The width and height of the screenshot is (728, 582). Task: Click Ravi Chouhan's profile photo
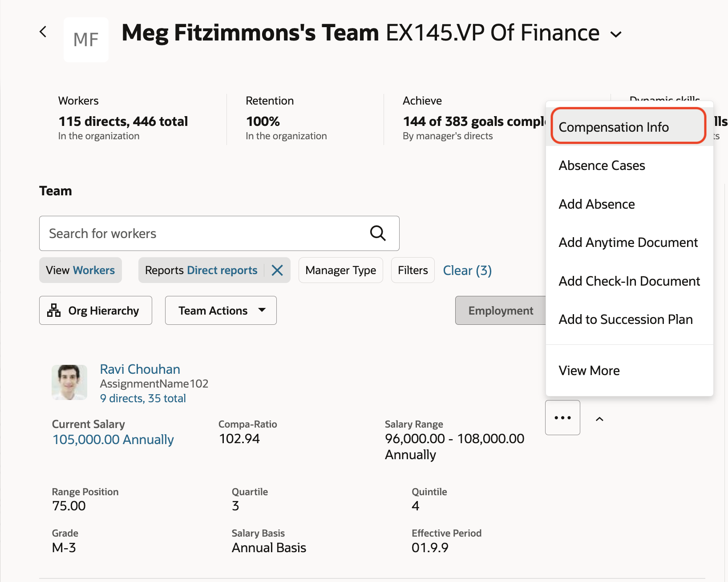point(69,382)
